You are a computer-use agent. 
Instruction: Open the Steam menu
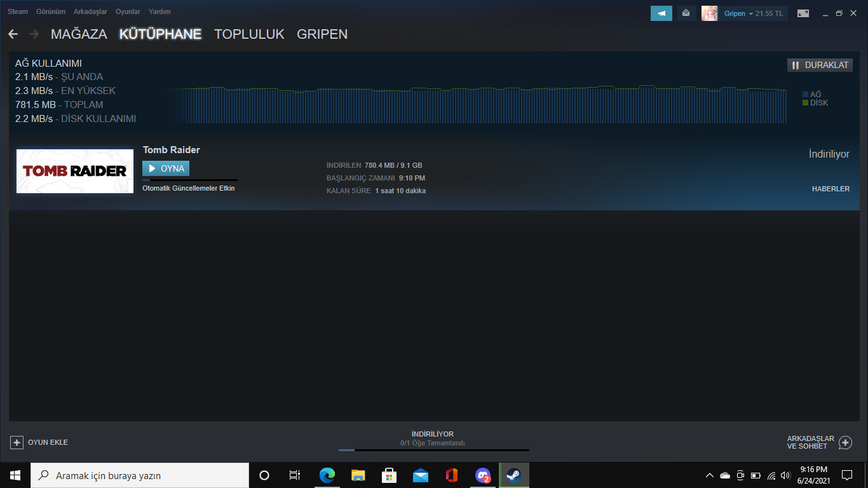click(x=18, y=11)
